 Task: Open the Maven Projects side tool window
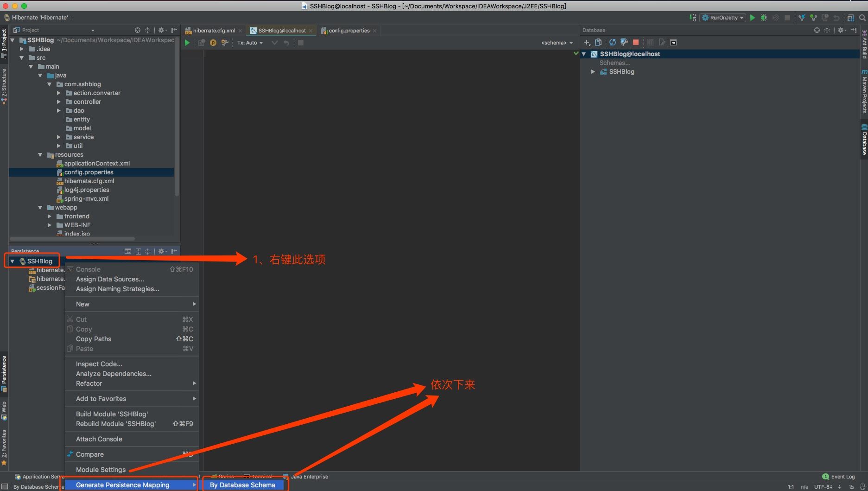[864, 91]
